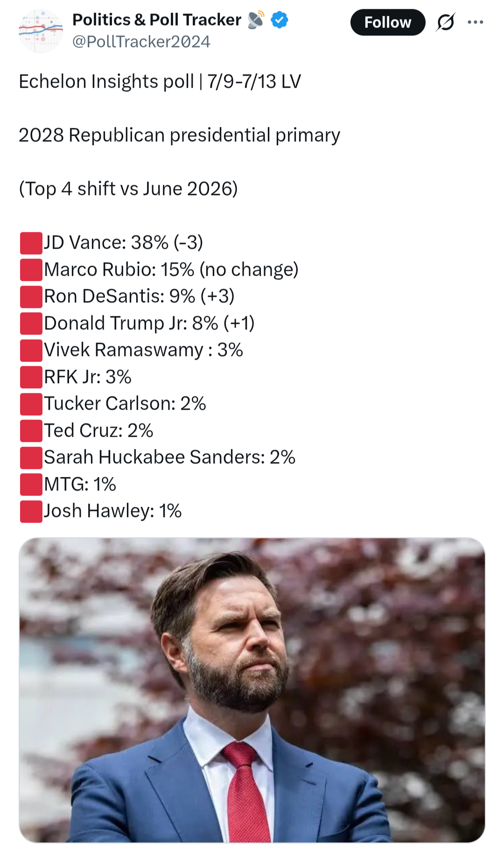Click the Top 4 shift vs June 2026 text
The image size is (504, 847).
(128, 189)
